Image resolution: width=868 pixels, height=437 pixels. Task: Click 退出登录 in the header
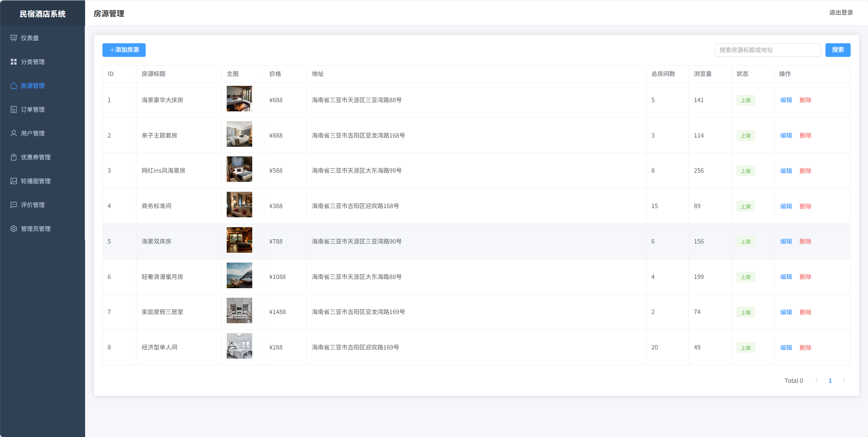pyautogui.click(x=841, y=13)
